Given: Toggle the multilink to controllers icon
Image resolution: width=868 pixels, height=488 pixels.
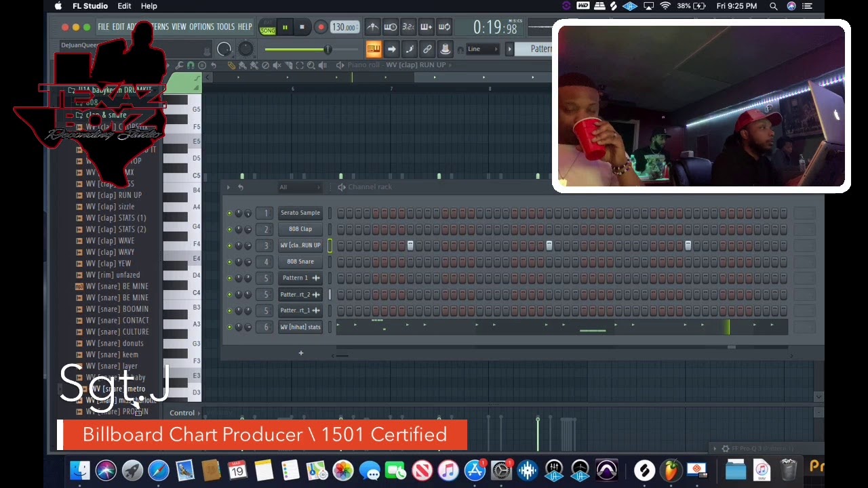Looking at the screenshot, I should (x=427, y=49).
